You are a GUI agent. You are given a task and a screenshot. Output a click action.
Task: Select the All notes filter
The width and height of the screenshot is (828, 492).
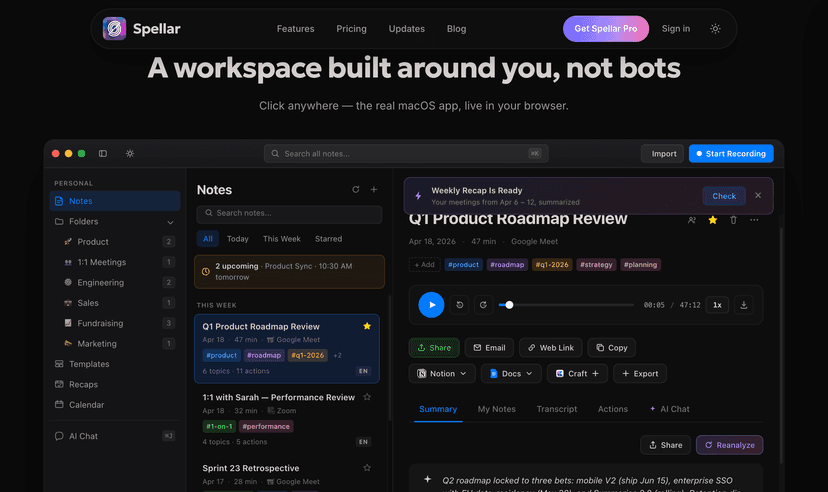pos(208,239)
